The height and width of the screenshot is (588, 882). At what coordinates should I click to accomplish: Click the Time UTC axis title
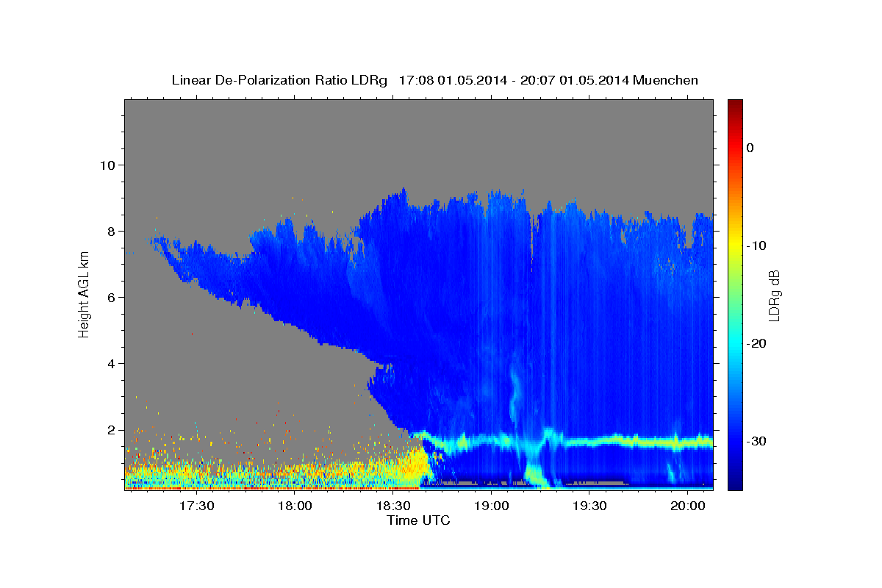click(418, 520)
